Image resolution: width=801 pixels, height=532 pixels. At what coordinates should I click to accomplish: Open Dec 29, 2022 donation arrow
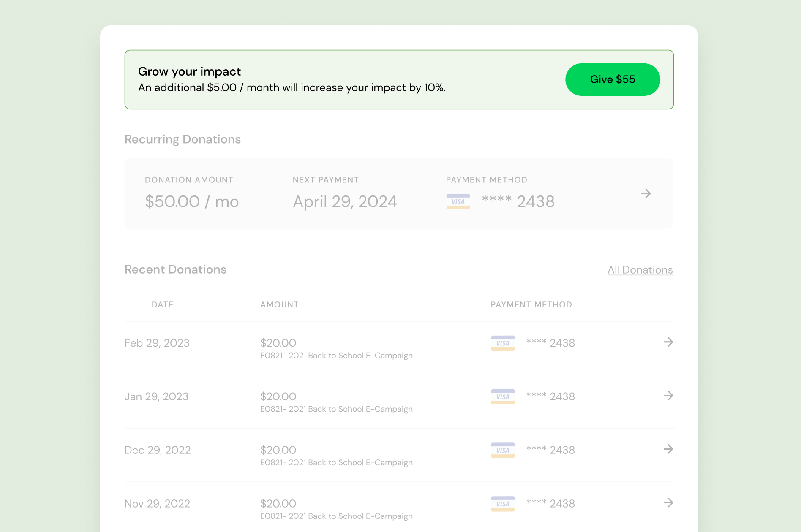668,449
